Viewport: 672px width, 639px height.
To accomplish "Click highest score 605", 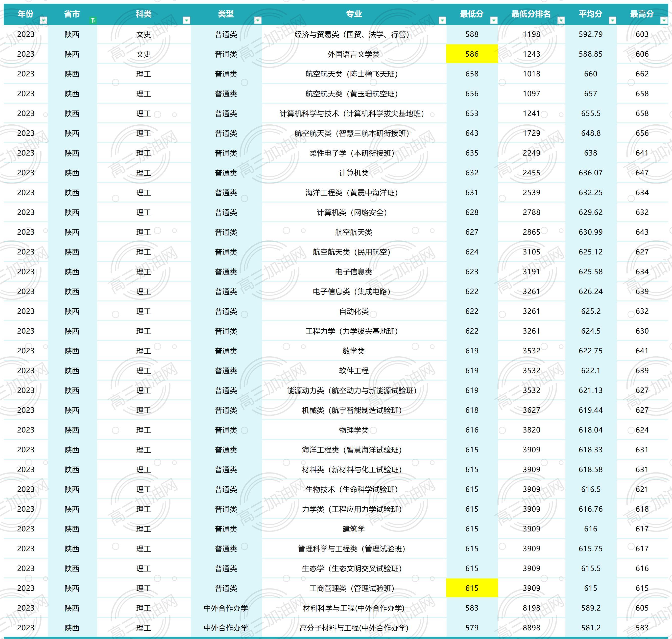I will tap(642, 608).
